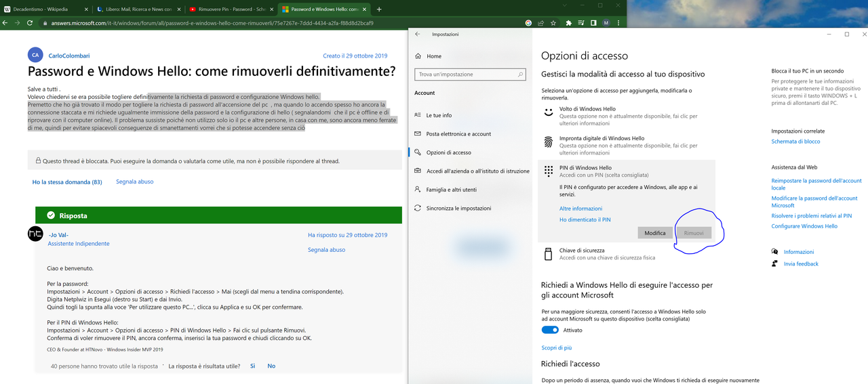Open Posta elettronica e account page
The height and width of the screenshot is (384, 868).
point(458,134)
